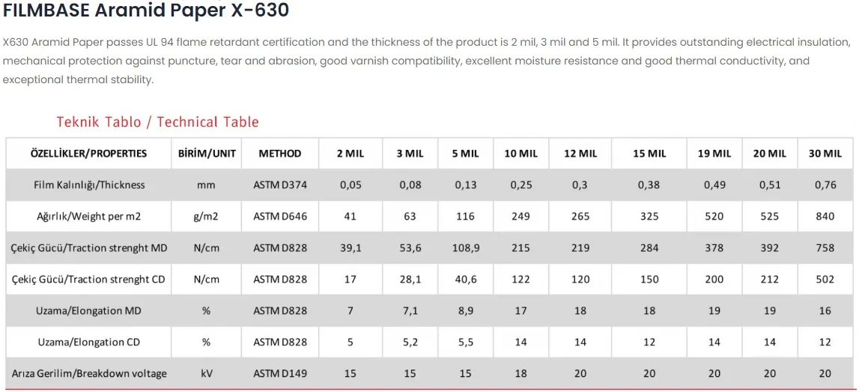Select the 108,9 value in 5 MIL column

click(x=466, y=248)
